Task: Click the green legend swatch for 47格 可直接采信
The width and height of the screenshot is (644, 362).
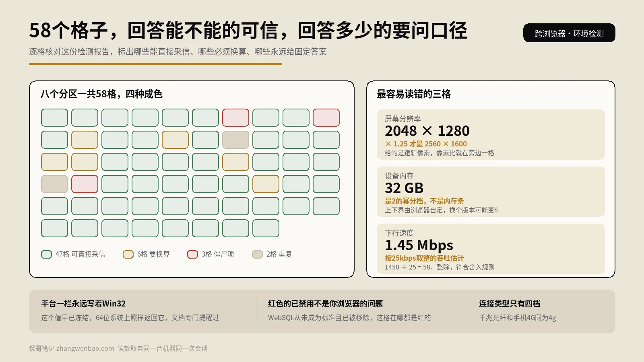Action: [x=47, y=254]
